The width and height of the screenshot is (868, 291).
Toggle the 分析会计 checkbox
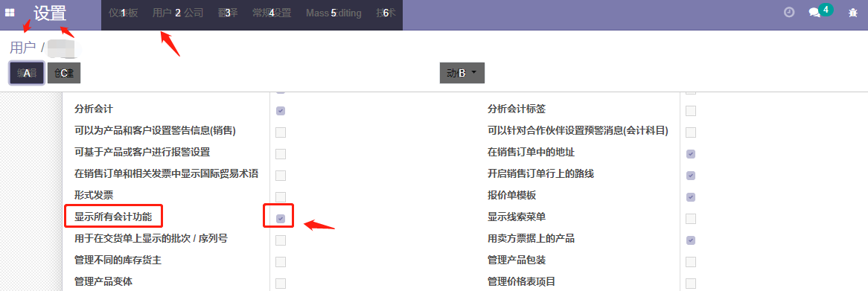[x=281, y=111]
